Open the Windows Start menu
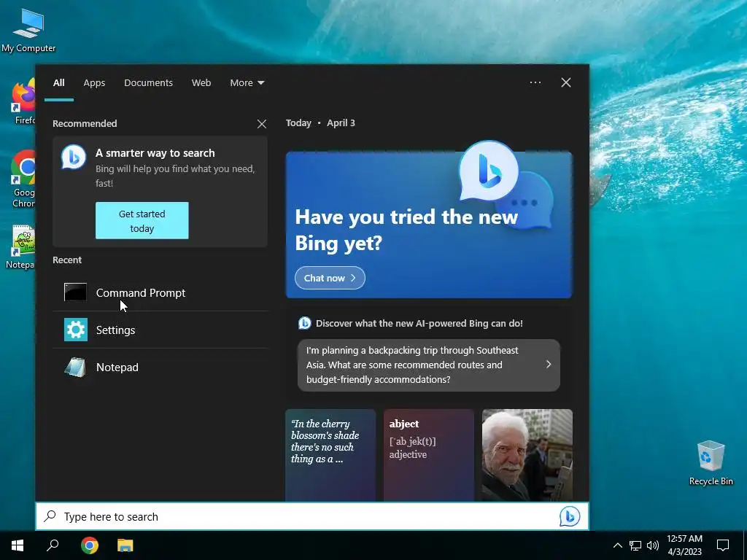Screen dimensions: 747x560 pos(18,545)
